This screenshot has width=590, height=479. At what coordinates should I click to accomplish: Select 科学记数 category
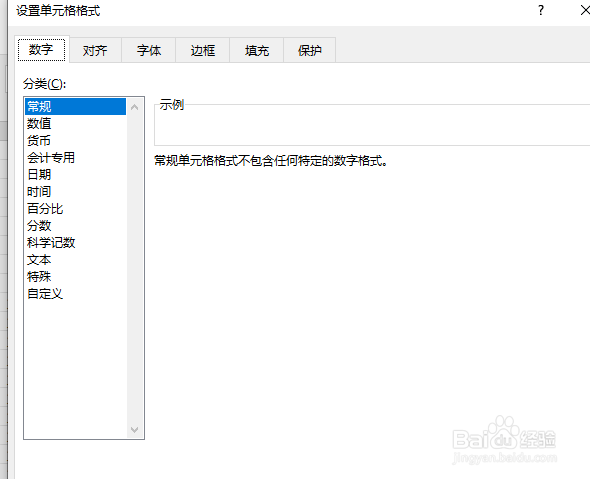click(x=75, y=243)
